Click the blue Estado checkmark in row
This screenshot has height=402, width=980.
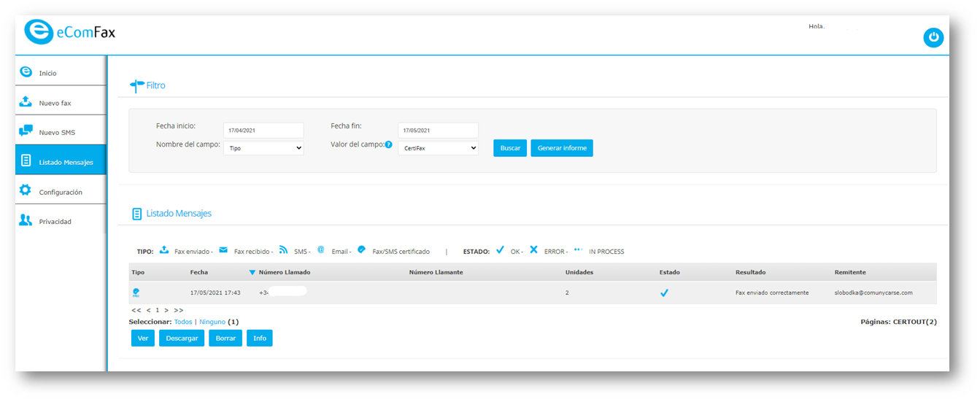click(x=664, y=293)
